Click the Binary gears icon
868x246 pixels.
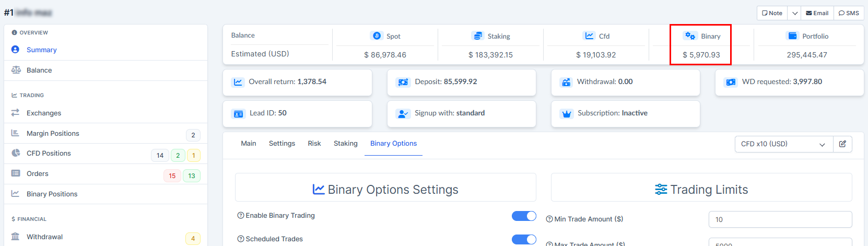690,36
